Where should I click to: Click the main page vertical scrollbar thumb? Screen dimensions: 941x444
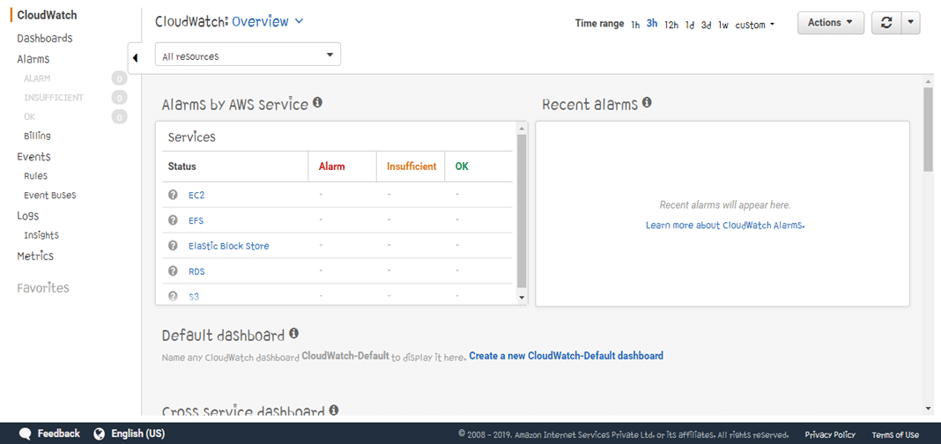928,130
